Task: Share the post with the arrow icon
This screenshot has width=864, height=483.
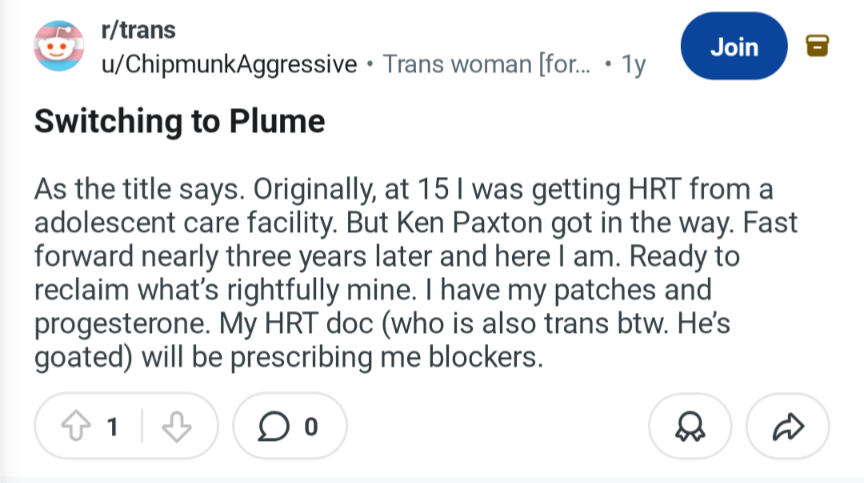Action: [x=788, y=426]
